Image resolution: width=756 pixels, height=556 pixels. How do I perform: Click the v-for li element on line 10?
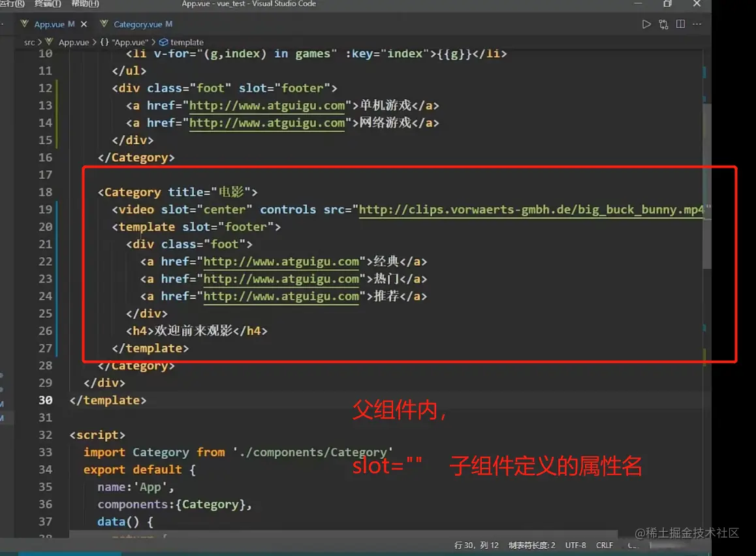click(x=316, y=54)
